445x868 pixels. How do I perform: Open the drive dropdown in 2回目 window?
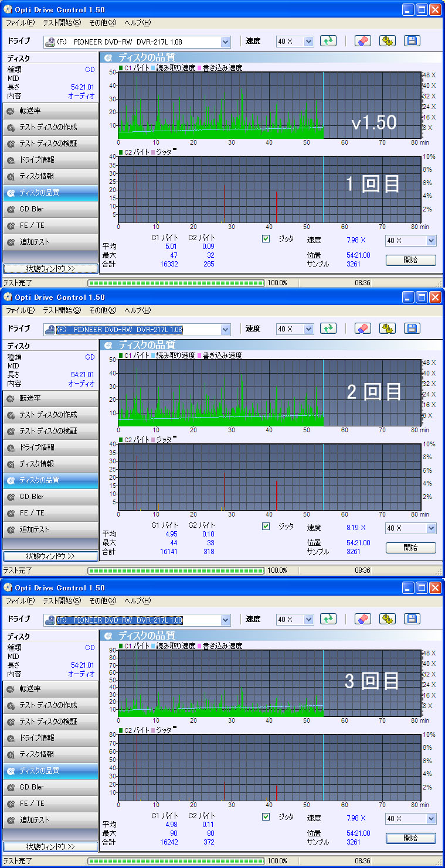tap(225, 330)
